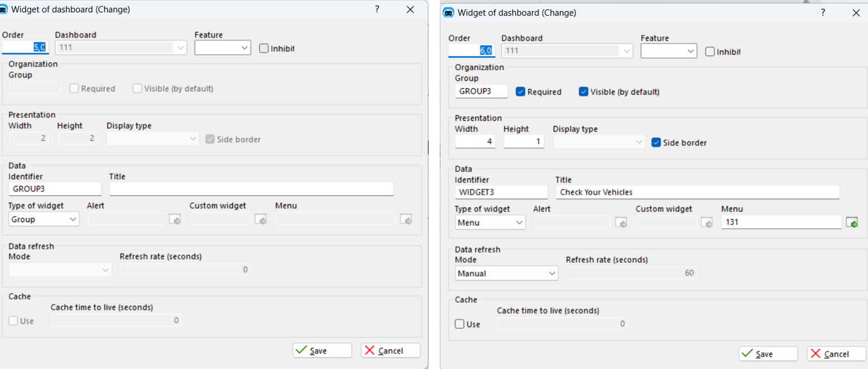Click Cache time to live field in right dialog
Viewport: 868px width, 369px height.
point(563,324)
